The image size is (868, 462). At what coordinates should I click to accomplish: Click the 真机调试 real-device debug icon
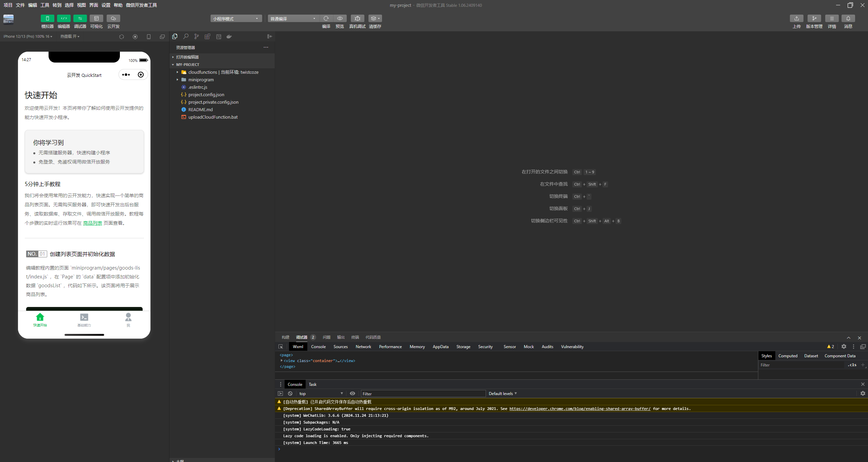[357, 18]
